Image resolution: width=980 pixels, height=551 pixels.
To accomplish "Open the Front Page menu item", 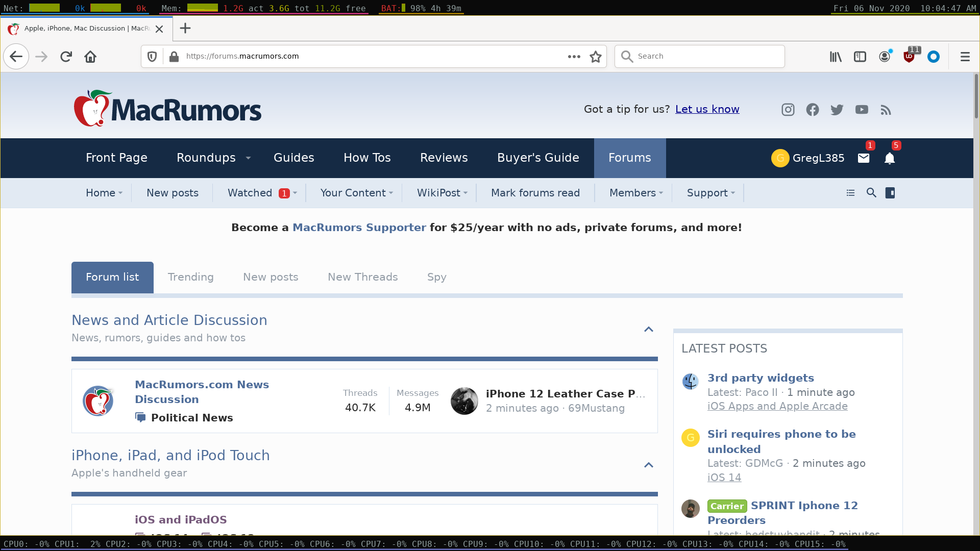I will [116, 158].
